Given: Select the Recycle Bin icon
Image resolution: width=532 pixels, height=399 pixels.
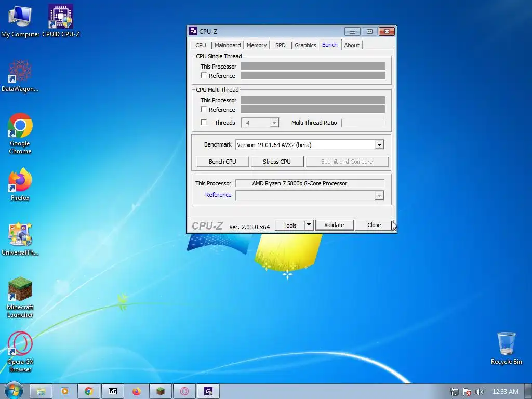Looking at the screenshot, I should point(506,349).
